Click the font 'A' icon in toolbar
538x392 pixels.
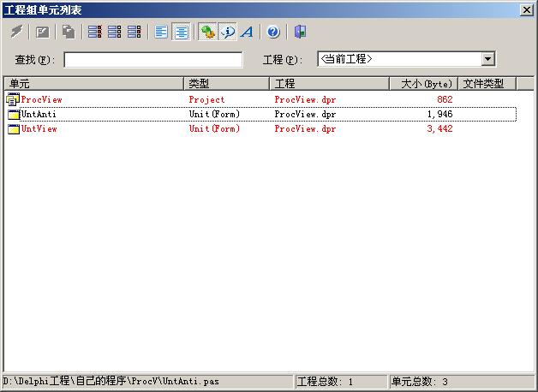click(247, 32)
